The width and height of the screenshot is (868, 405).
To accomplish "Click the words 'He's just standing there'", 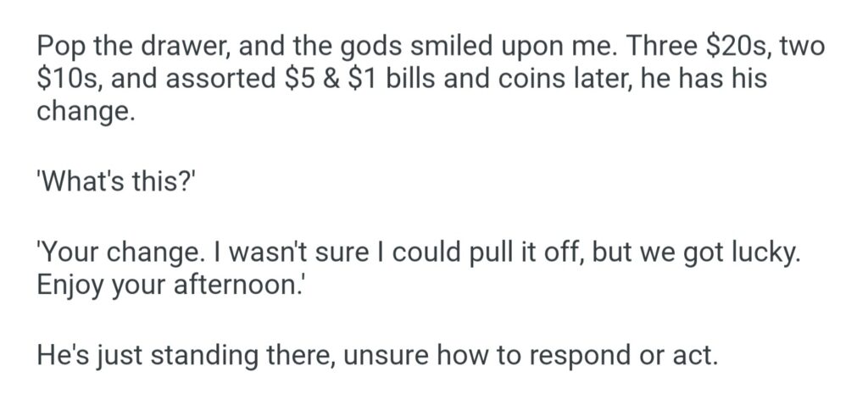I will pos(185,353).
